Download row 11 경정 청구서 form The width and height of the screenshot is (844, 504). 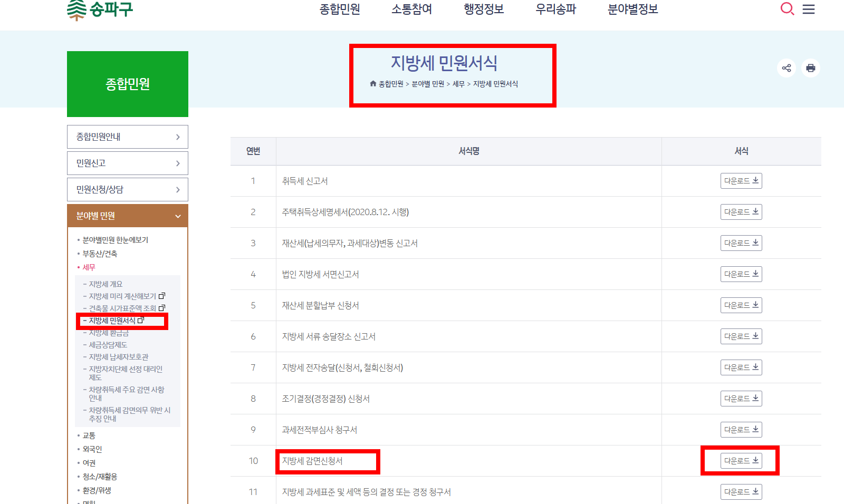point(741,492)
